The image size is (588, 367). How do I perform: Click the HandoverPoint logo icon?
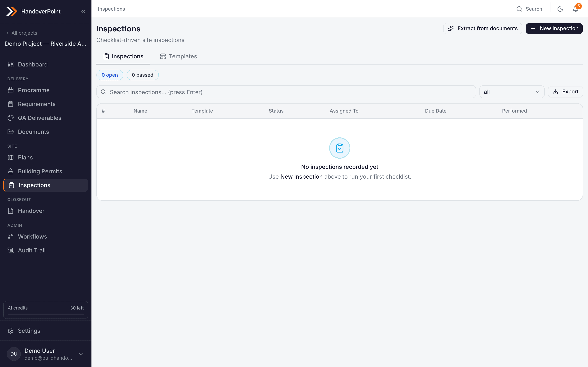tap(12, 11)
